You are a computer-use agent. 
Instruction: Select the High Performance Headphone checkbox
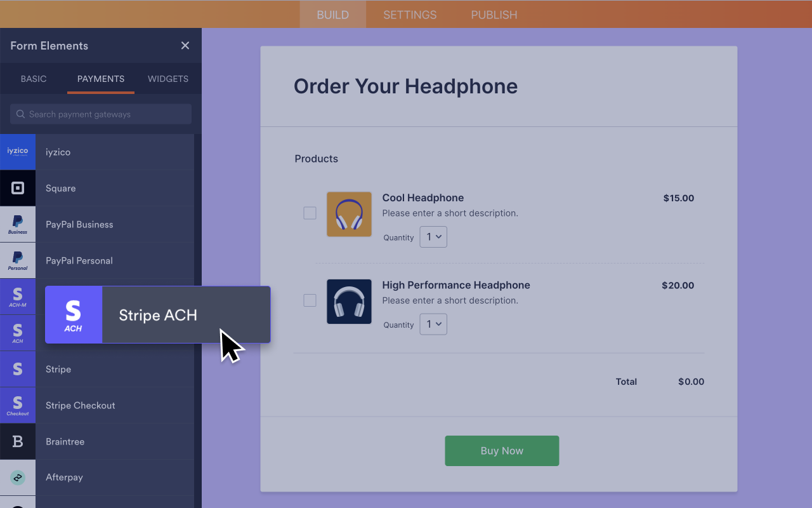(x=310, y=300)
